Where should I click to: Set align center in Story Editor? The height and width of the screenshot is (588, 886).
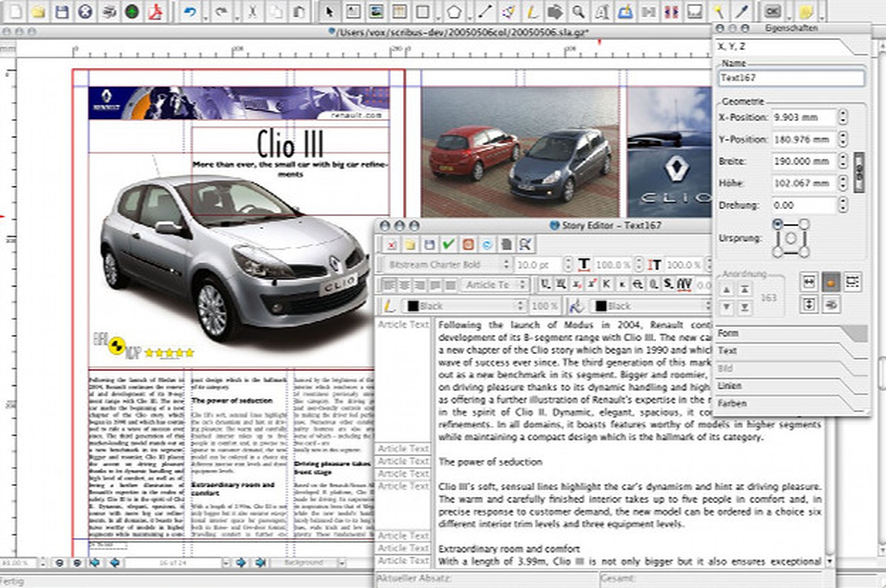click(x=404, y=285)
